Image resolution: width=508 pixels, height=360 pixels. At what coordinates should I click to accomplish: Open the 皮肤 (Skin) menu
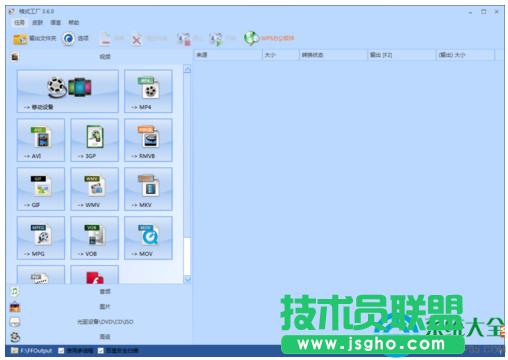click(x=37, y=22)
